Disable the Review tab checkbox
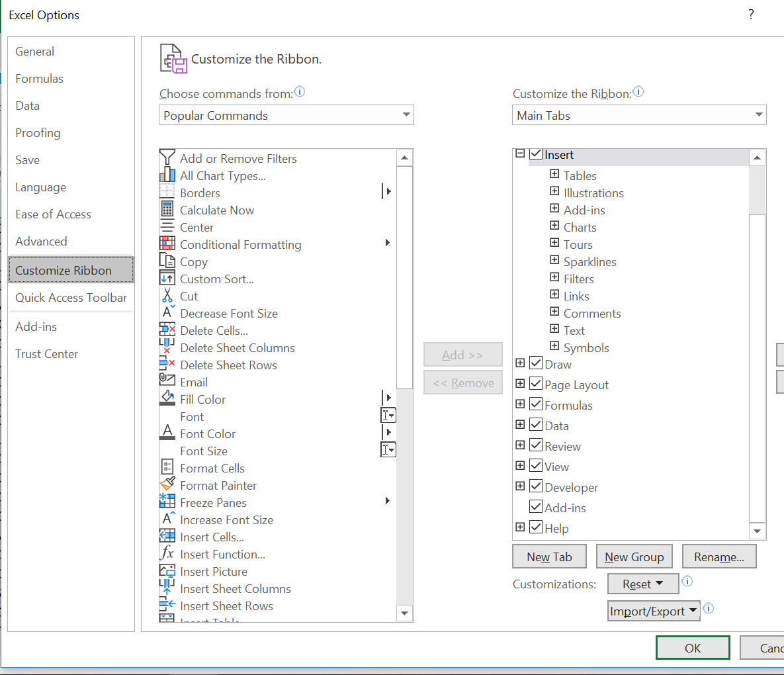This screenshot has width=784, height=675. coord(536,445)
